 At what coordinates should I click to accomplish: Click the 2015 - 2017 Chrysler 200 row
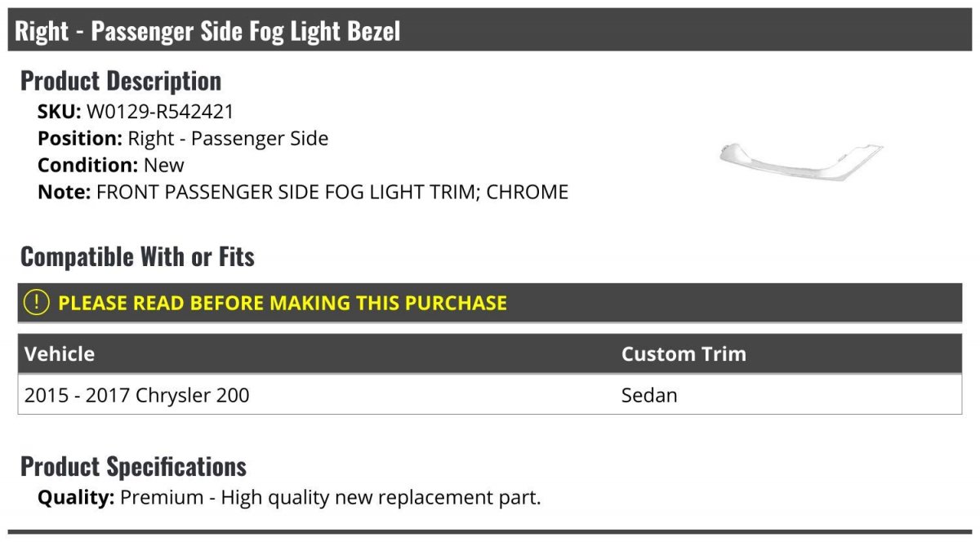(x=490, y=395)
